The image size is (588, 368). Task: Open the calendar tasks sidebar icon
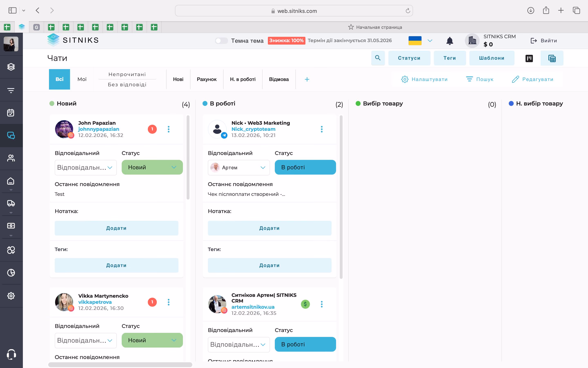click(x=11, y=113)
